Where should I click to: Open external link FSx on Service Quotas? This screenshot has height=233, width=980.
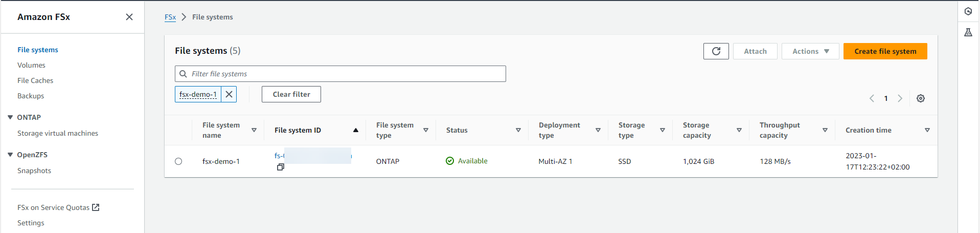(58, 207)
